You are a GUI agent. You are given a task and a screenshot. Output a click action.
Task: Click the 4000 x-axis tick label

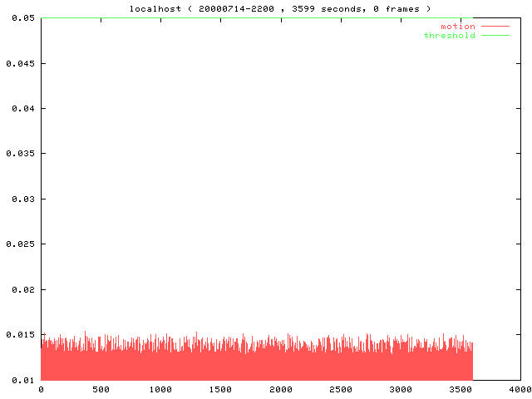520,389
